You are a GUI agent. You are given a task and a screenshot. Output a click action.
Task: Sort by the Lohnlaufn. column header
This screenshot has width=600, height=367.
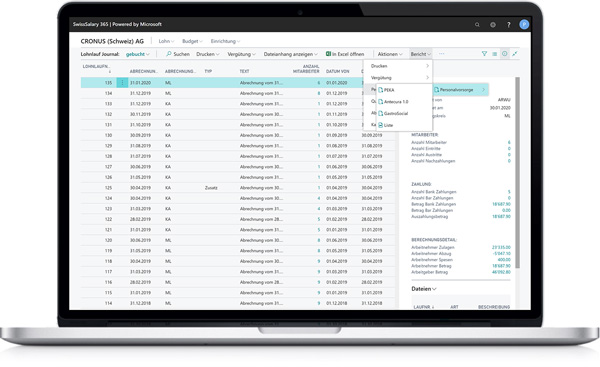pos(97,69)
